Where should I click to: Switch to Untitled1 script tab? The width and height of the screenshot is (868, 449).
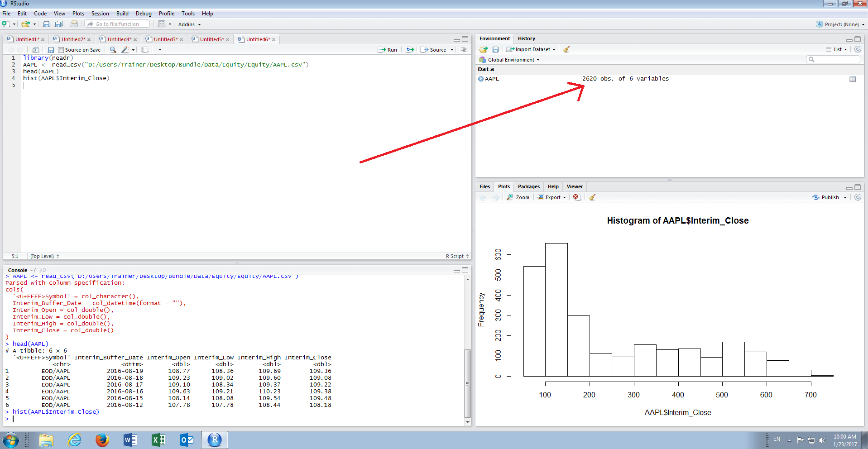click(27, 39)
